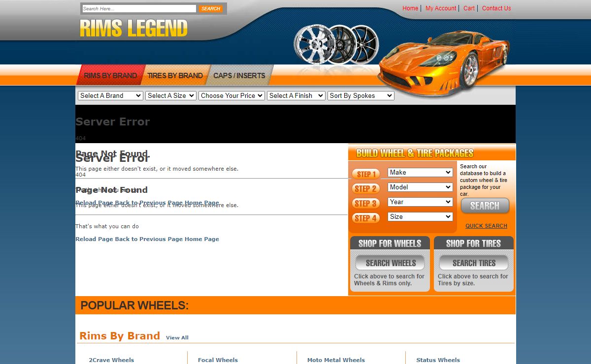Switch to the Caps / Inserts tab
Viewport: 591px width, 364px height.
239,75
